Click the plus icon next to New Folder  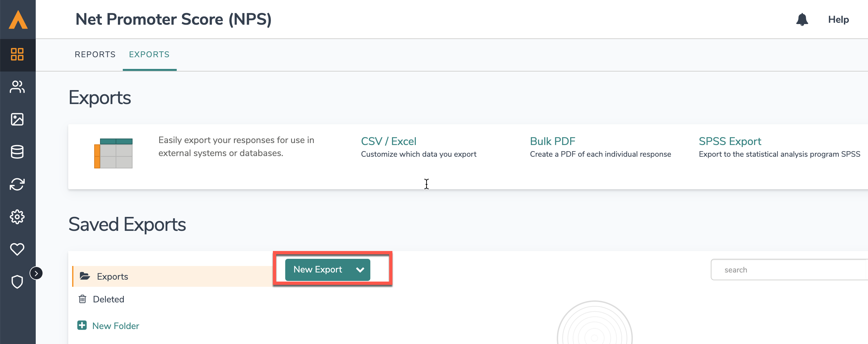tap(82, 325)
